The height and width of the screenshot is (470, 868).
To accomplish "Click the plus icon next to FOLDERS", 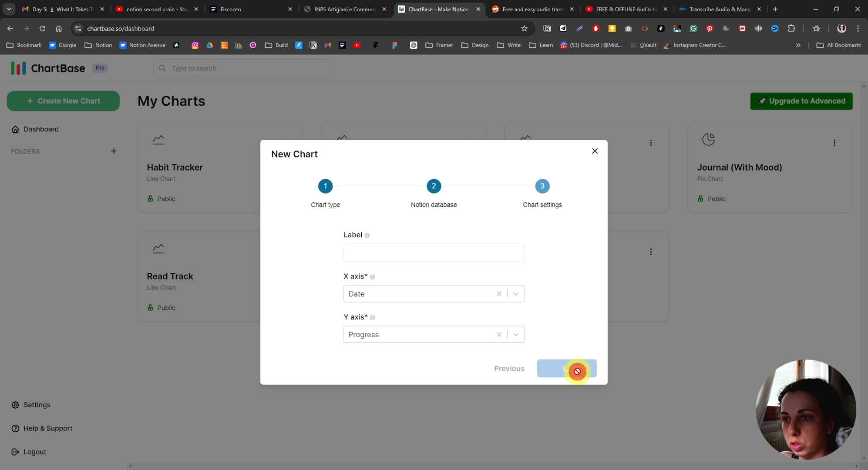I will 114,151.
